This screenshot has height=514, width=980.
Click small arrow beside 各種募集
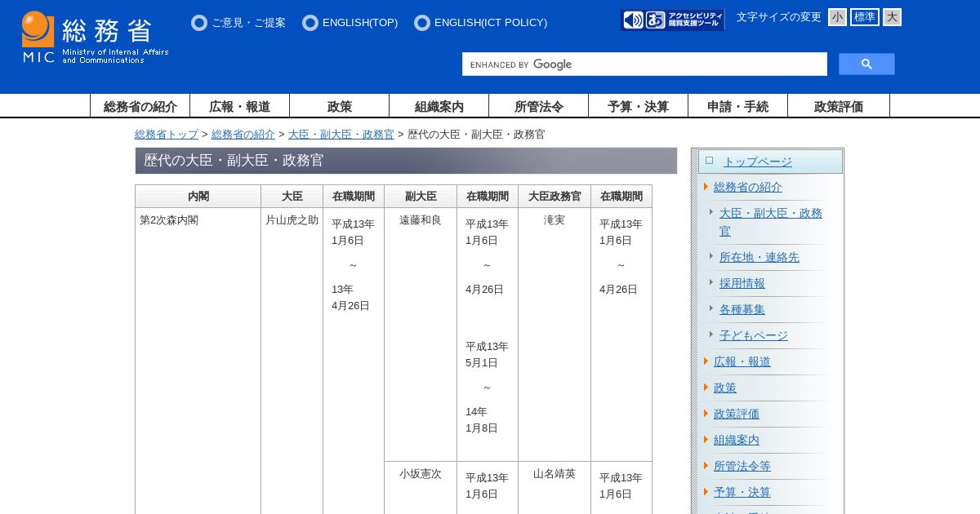(x=711, y=308)
